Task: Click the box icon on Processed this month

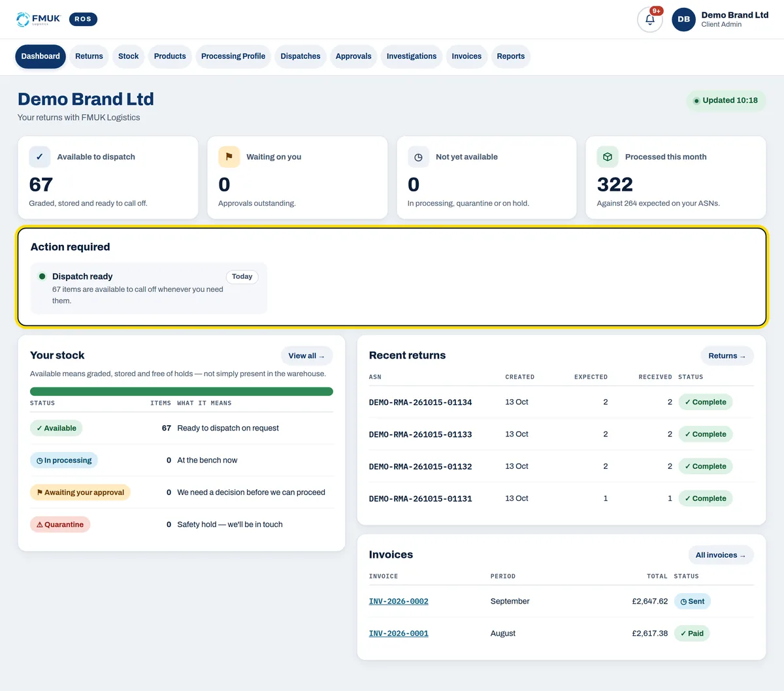Action: tap(608, 157)
